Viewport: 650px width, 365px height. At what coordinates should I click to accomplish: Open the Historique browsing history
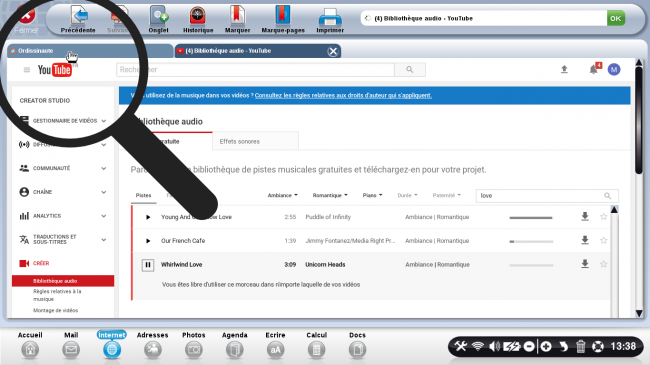(x=198, y=19)
